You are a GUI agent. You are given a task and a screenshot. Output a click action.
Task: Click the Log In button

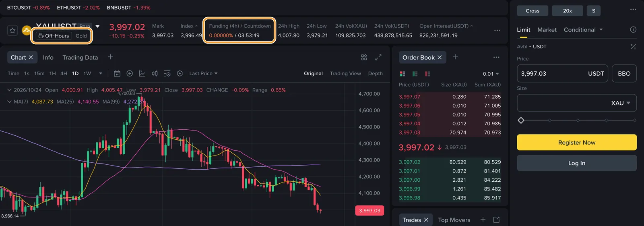pos(577,163)
